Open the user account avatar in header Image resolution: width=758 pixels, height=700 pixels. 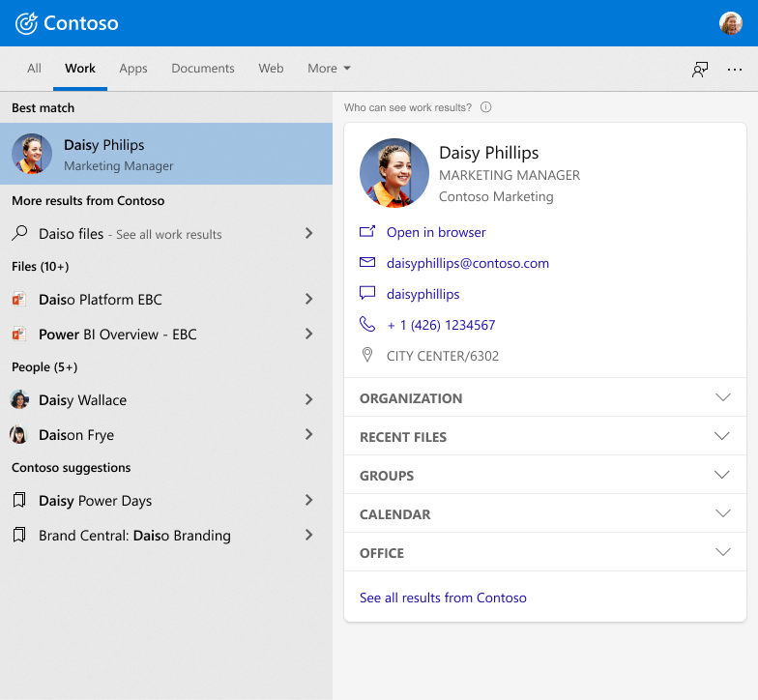[x=731, y=23]
